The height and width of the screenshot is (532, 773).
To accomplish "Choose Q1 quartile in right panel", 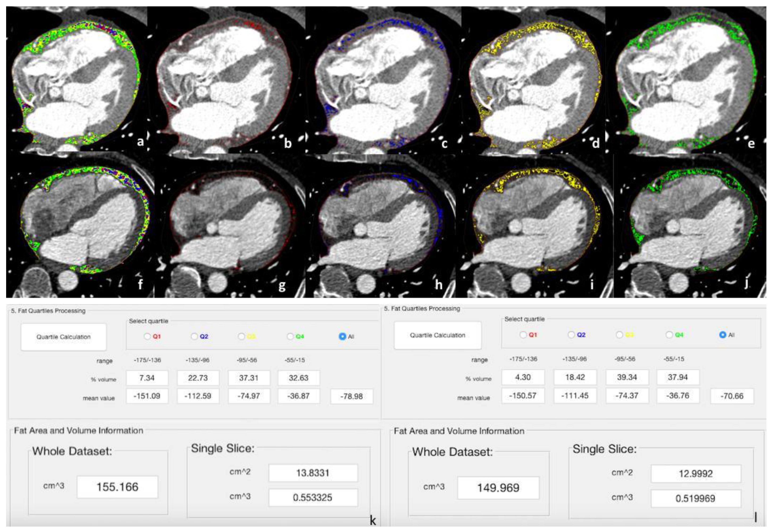I will [x=523, y=335].
